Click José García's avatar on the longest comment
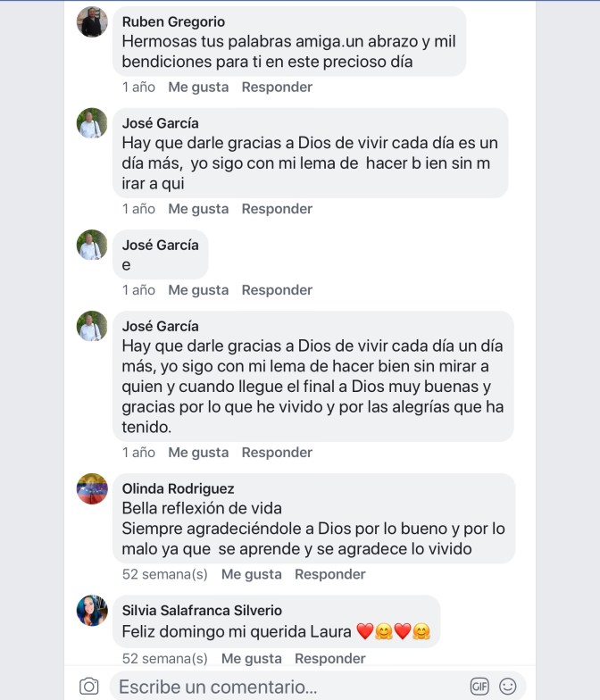This screenshot has width=600, height=700. pyautogui.click(x=92, y=326)
